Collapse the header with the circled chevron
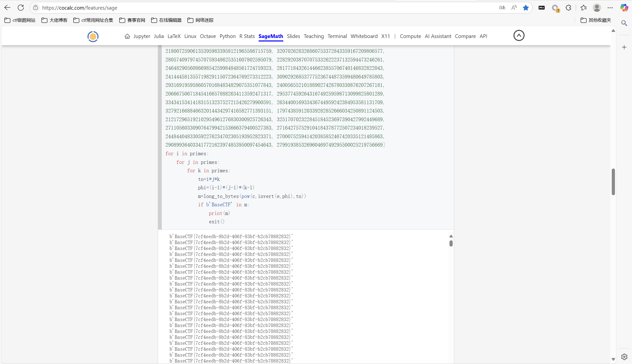This screenshot has height=364, width=632. pos(519,36)
